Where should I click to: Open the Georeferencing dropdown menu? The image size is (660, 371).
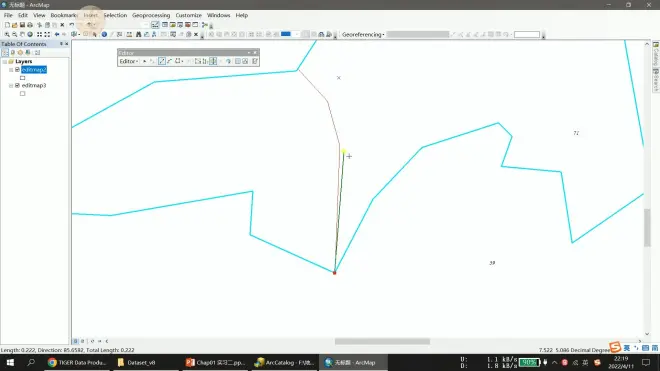tap(363, 35)
